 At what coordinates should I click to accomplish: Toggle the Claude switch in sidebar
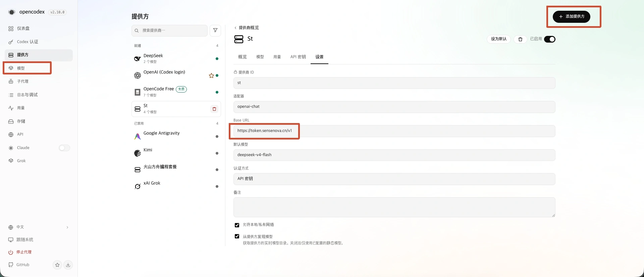coord(64,148)
